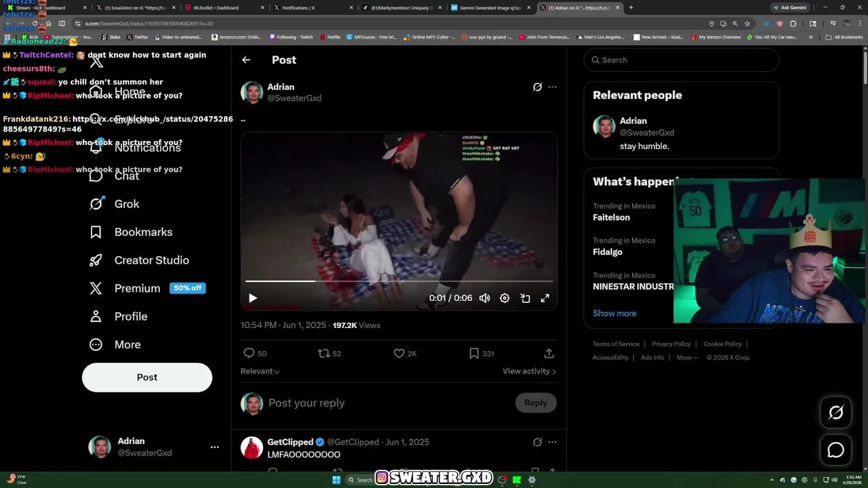Viewport: 868px width, 488px height.
Task: Repost the post with 52 reposts
Action: pos(330,353)
